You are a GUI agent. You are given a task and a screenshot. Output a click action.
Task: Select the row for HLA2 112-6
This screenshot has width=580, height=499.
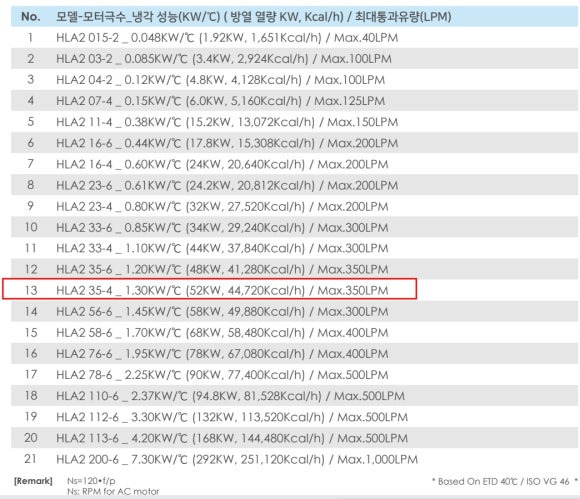[x=294, y=417]
